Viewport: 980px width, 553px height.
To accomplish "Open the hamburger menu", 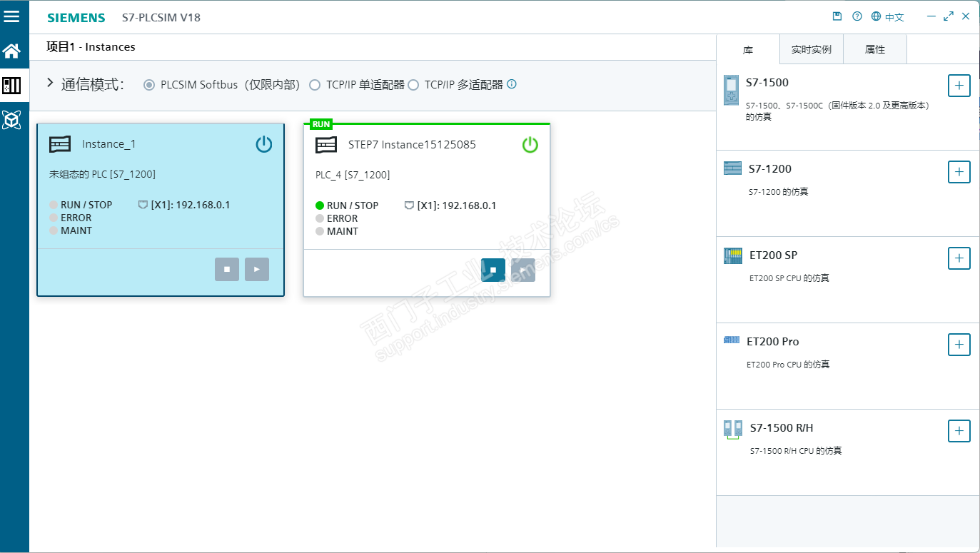I will click(x=11, y=16).
